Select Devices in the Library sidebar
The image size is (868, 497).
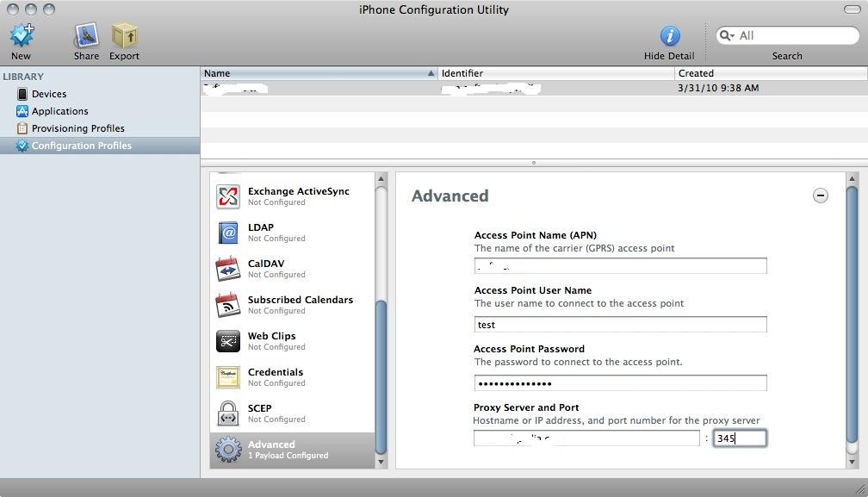[x=100, y=94]
